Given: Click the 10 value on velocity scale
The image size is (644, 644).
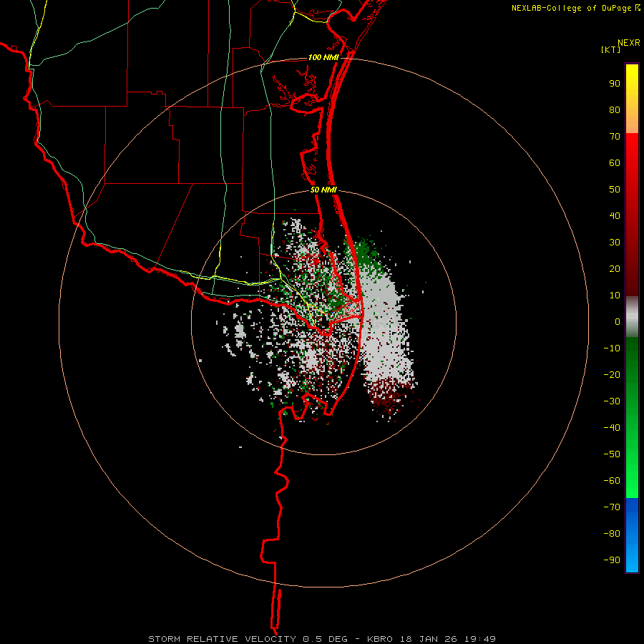Looking at the screenshot, I should pyautogui.click(x=615, y=296).
